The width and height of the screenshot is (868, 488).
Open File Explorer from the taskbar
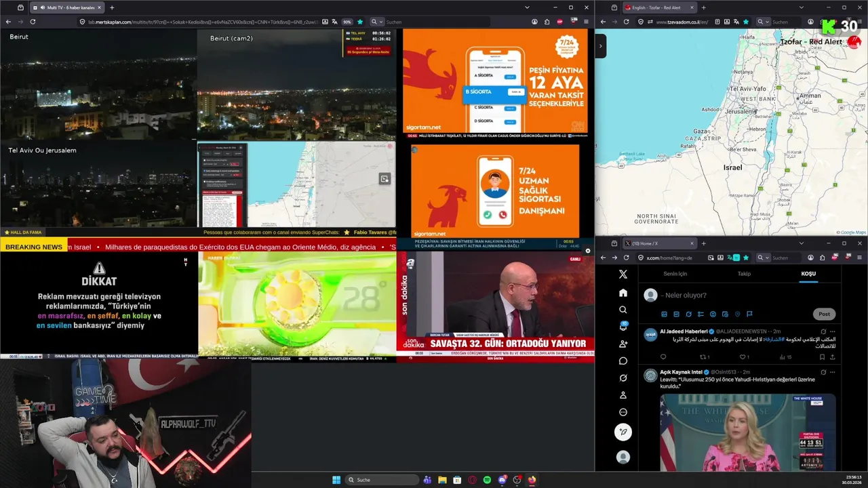(x=442, y=480)
